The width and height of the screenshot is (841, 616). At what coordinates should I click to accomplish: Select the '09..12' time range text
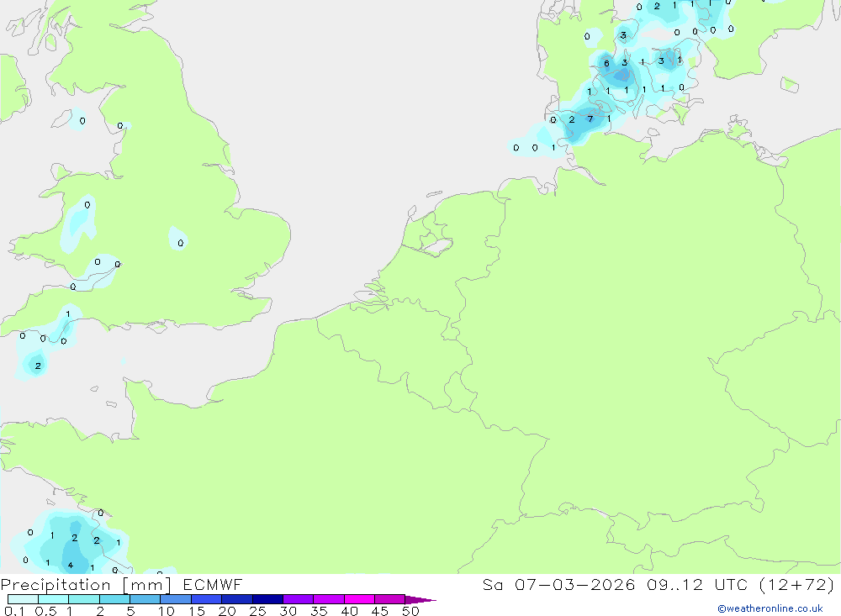point(674,584)
